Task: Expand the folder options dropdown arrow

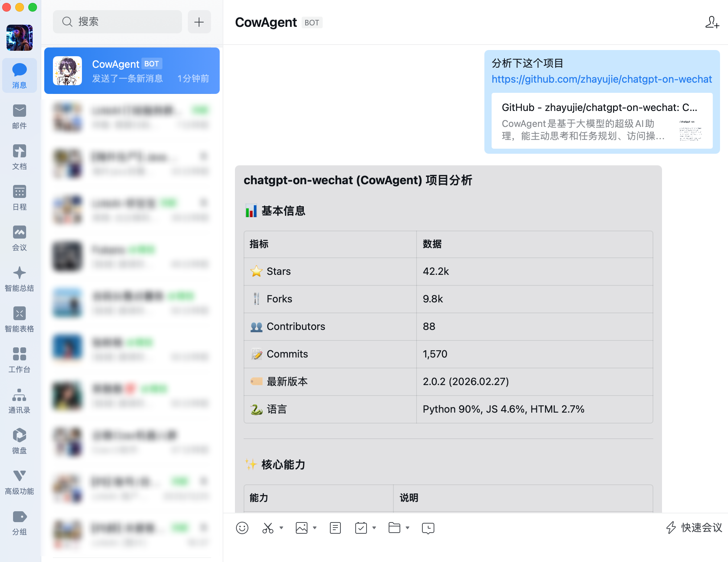Action: (408, 528)
